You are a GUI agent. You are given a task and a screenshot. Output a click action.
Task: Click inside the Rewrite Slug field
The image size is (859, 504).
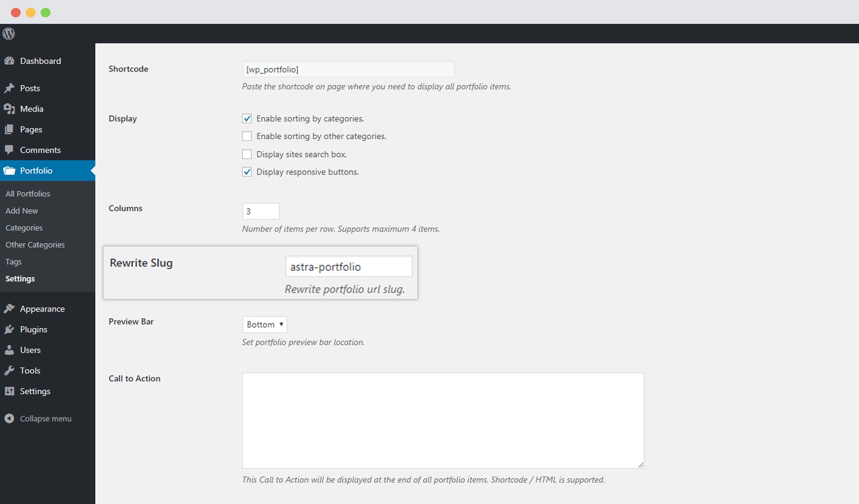click(348, 266)
